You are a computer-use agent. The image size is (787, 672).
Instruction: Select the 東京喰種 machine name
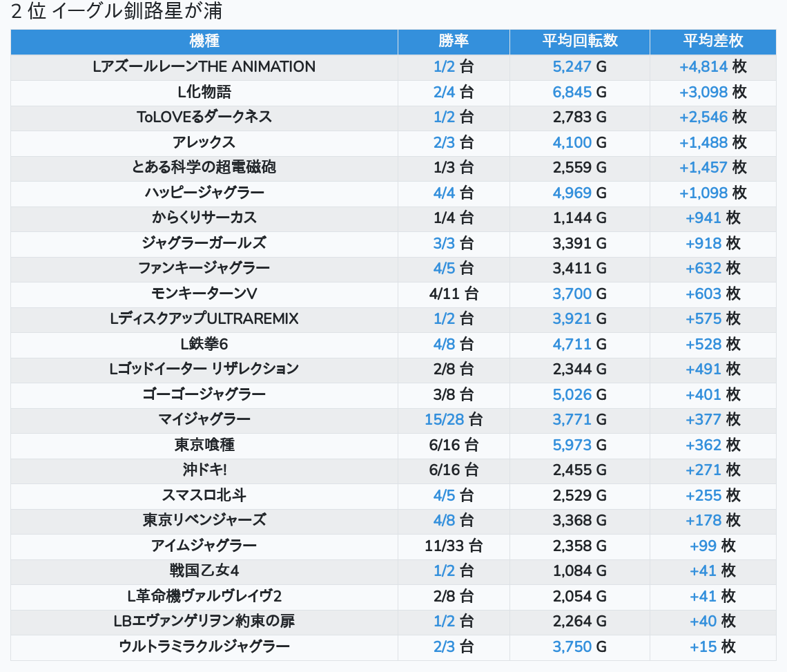point(204,445)
